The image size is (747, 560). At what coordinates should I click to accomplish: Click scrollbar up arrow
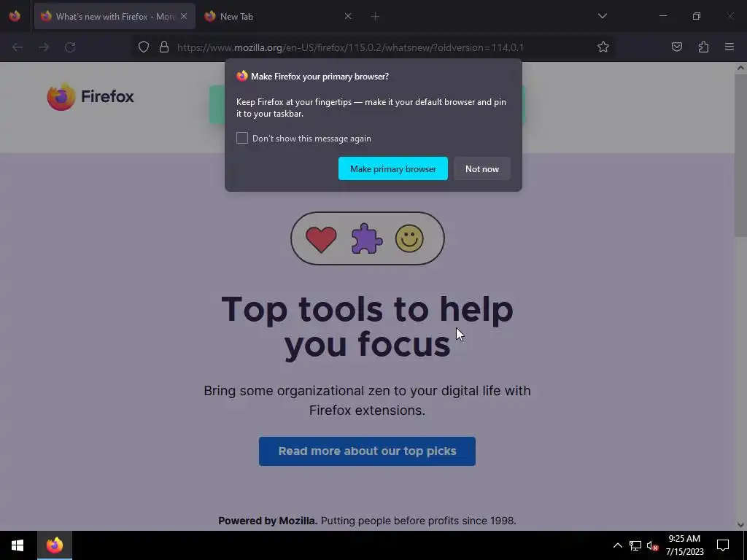coord(740,68)
